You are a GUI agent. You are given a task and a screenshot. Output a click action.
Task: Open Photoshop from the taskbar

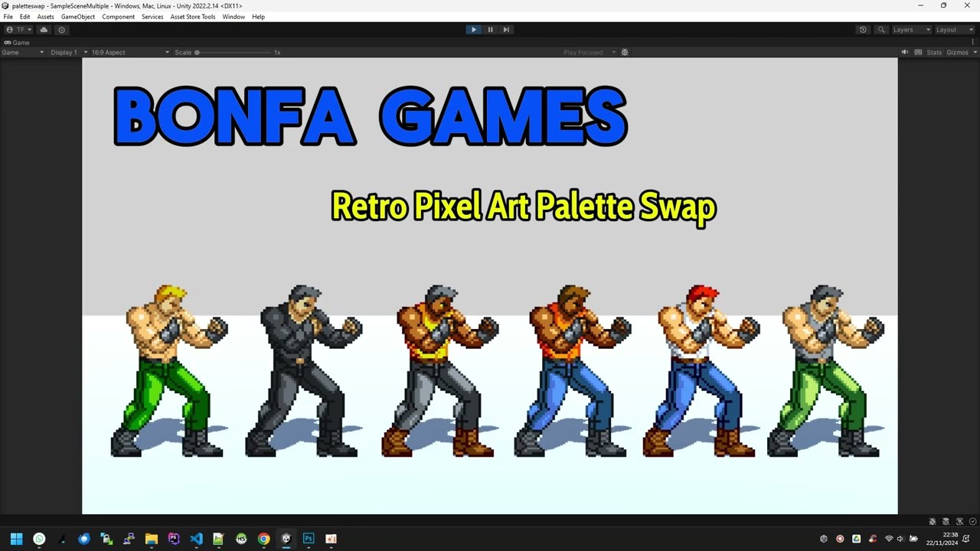tap(309, 539)
